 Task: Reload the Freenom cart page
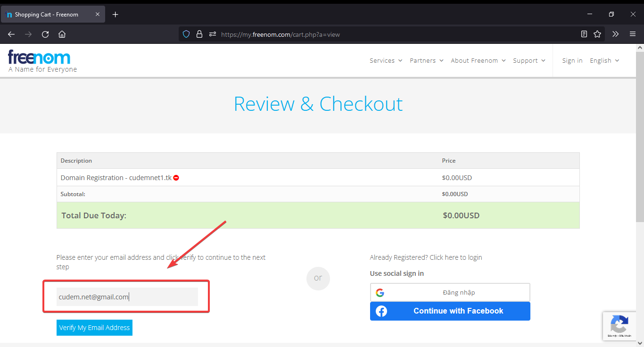click(x=45, y=34)
